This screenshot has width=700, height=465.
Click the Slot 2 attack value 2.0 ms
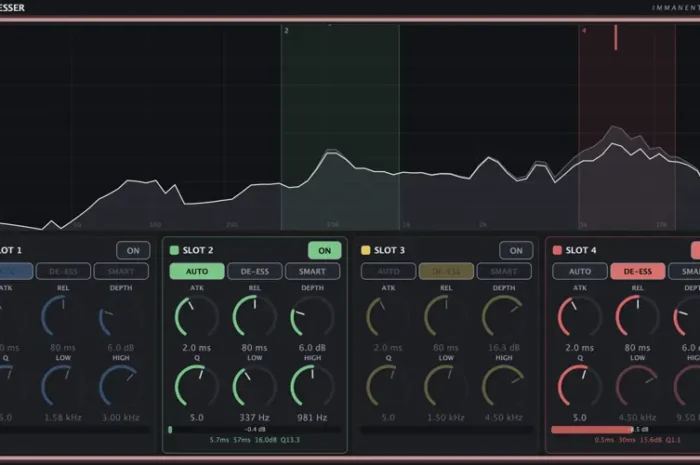196,348
